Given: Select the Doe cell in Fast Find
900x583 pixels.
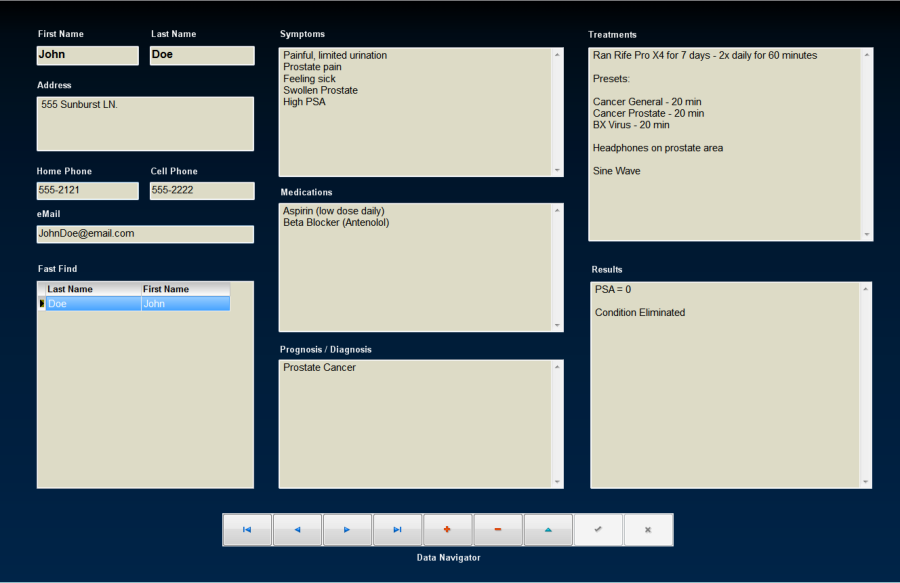Looking at the screenshot, I should click(93, 304).
